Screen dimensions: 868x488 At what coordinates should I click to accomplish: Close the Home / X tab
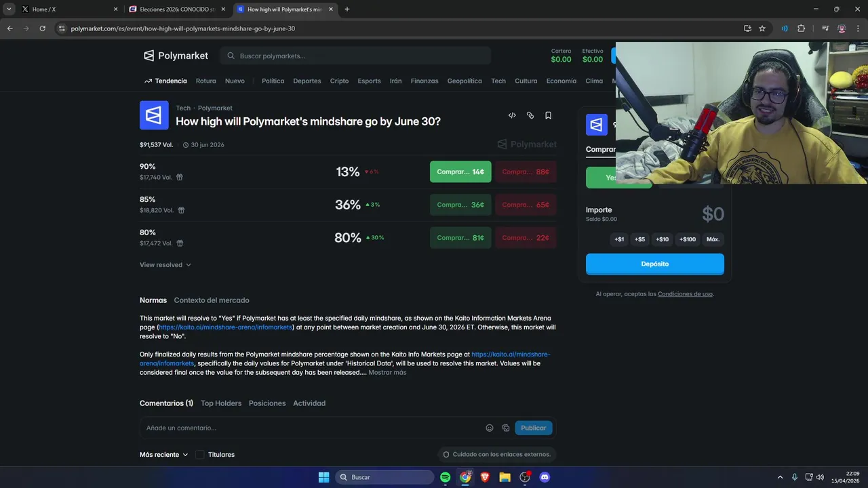coord(115,9)
